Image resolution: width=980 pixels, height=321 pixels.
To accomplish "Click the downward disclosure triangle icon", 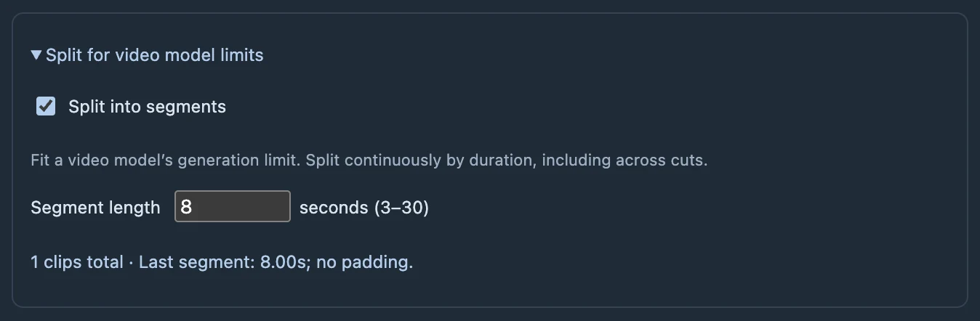I will [x=36, y=55].
